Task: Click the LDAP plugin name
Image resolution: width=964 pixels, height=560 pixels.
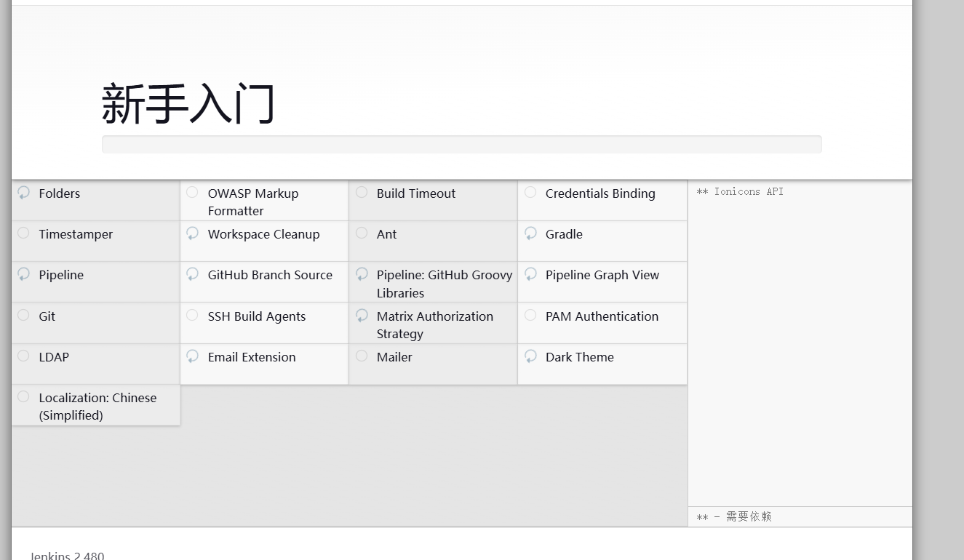Action: [x=54, y=357]
